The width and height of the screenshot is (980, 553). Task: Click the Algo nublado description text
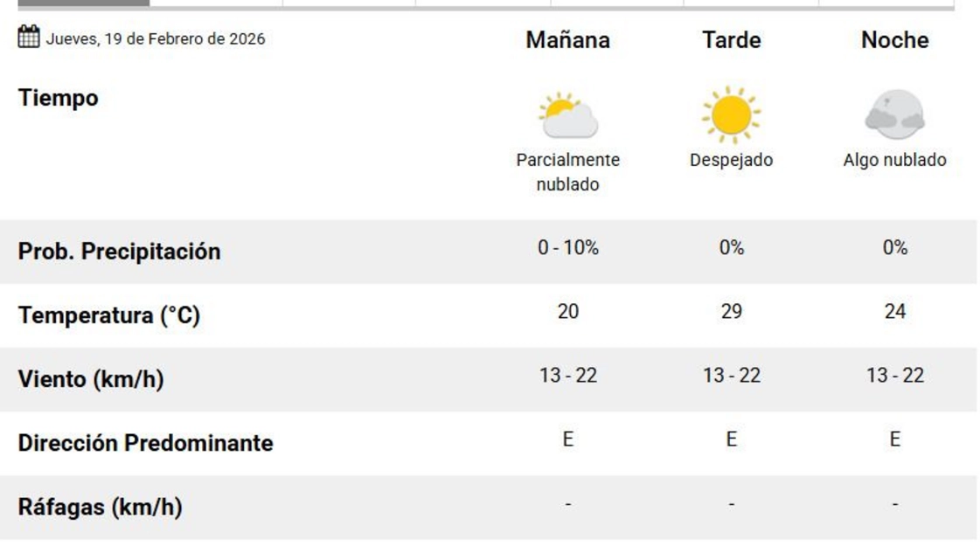coord(894,161)
